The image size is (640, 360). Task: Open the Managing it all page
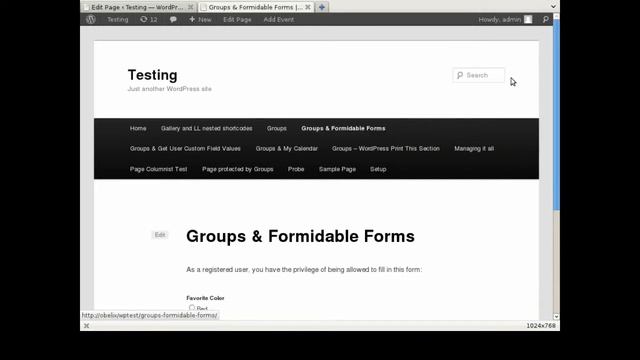[x=474, y=149]
